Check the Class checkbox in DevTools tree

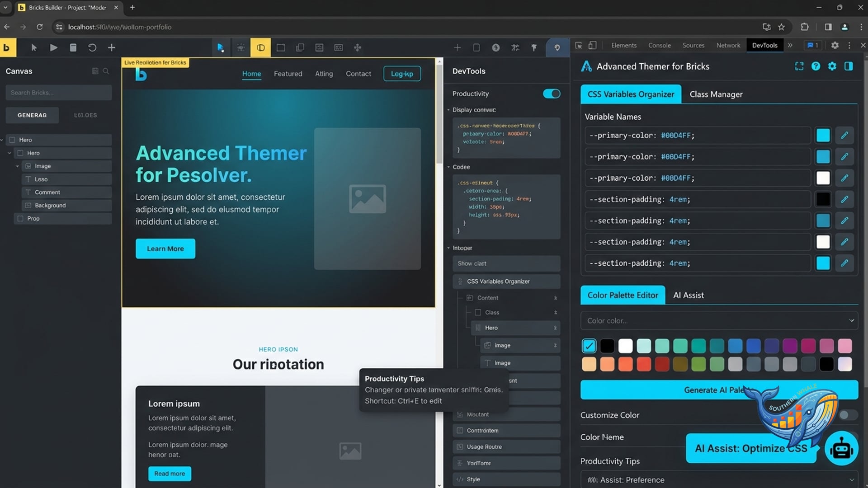[478, 312]
